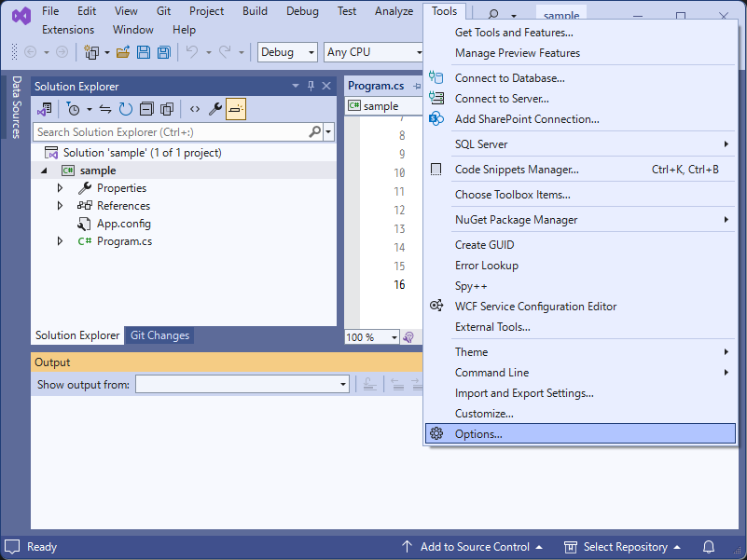
Task: Click the View Code brackets icon
Action: coord(194,110)
